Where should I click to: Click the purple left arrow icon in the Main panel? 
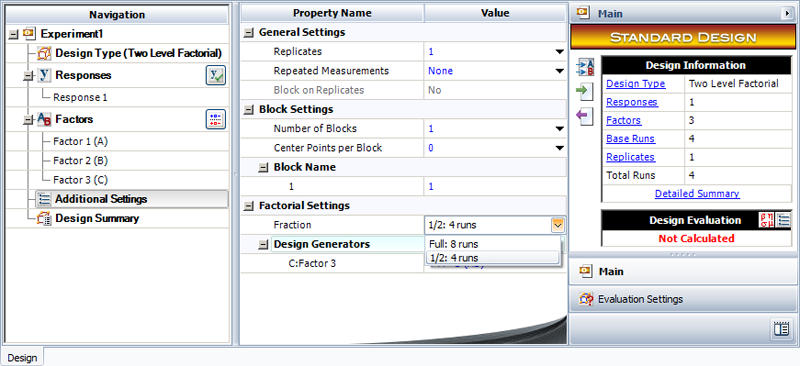(x=584, y=116)
